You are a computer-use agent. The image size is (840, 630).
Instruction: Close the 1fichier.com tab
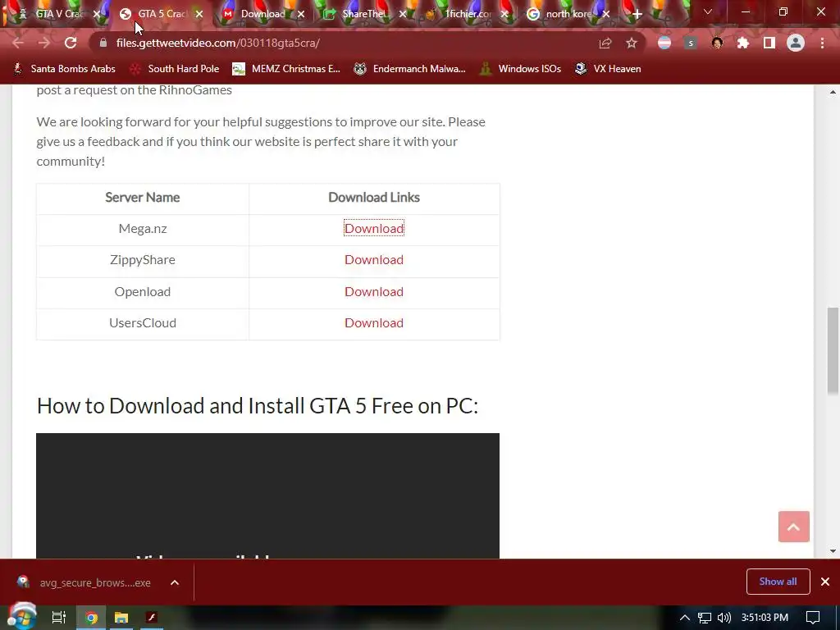click(x=504, y=15)
